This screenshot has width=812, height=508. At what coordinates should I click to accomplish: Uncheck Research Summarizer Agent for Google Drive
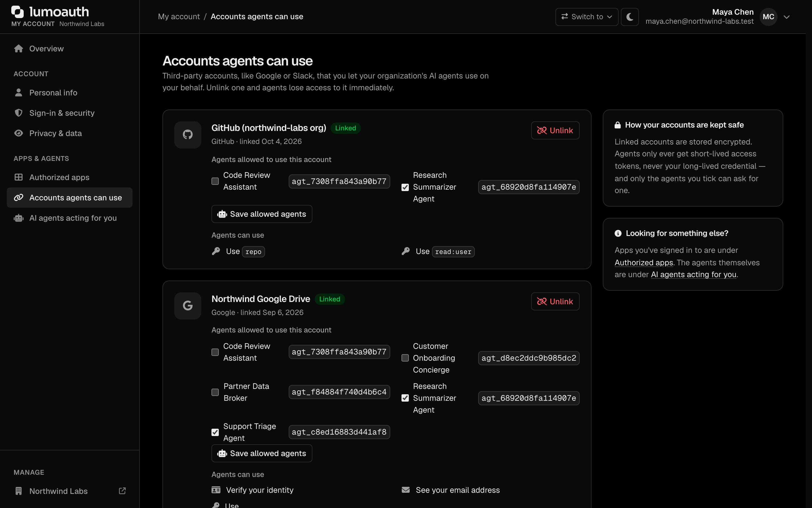[405, 398]
